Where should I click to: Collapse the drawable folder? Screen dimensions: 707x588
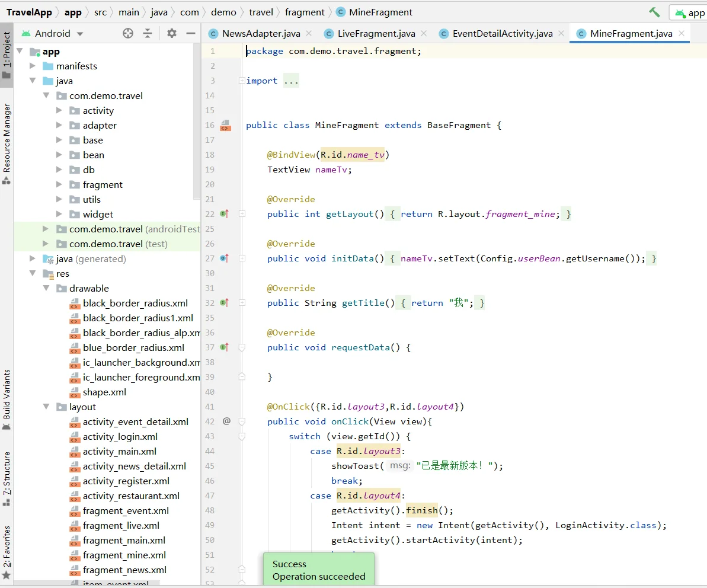[x=46, y=288]
